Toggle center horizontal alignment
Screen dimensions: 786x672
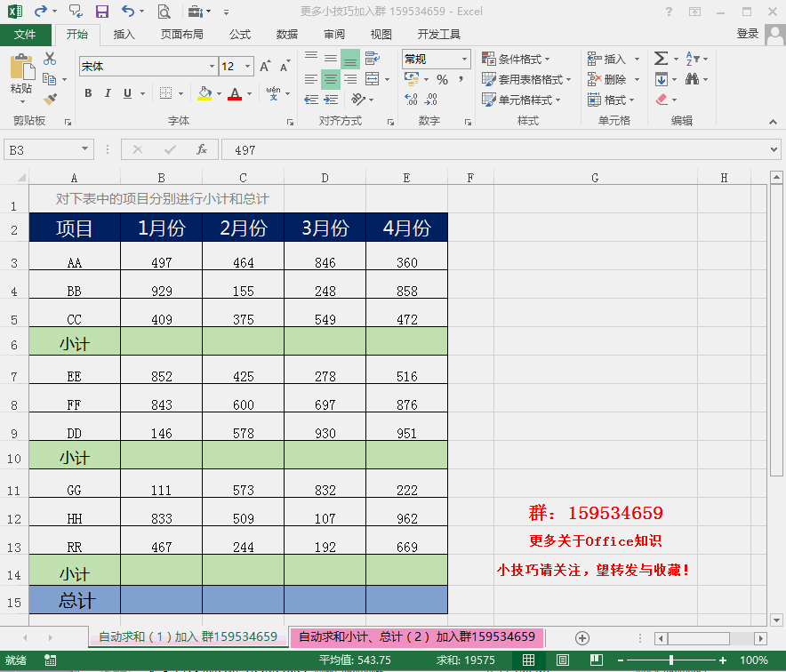[331, 79]
